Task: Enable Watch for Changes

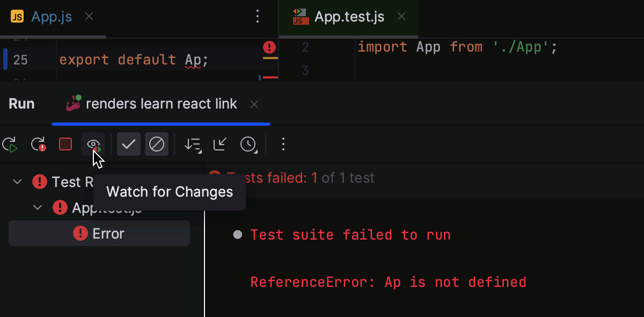Action: coord(93,144)
